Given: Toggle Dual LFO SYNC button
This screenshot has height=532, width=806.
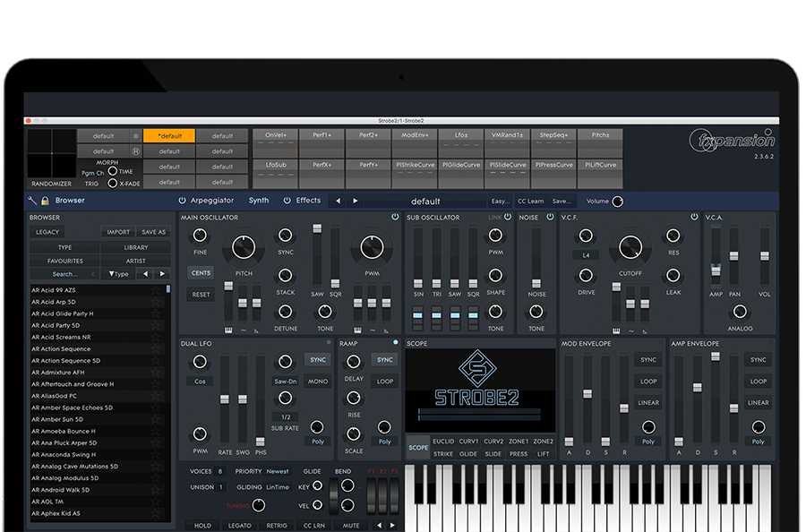Looking at the screenshot, I should [x=318, y=360].
